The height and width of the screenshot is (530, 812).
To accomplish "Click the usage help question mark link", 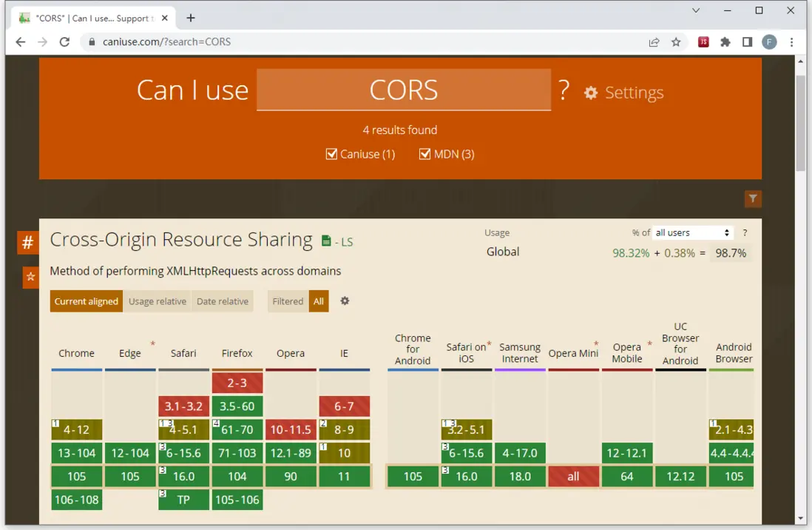I will pos(745,232).
